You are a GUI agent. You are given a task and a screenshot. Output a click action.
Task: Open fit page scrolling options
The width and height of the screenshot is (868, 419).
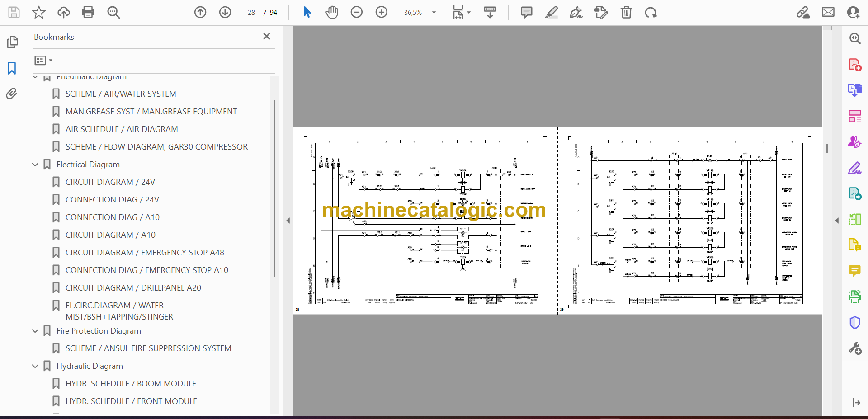tap(462, 12)
